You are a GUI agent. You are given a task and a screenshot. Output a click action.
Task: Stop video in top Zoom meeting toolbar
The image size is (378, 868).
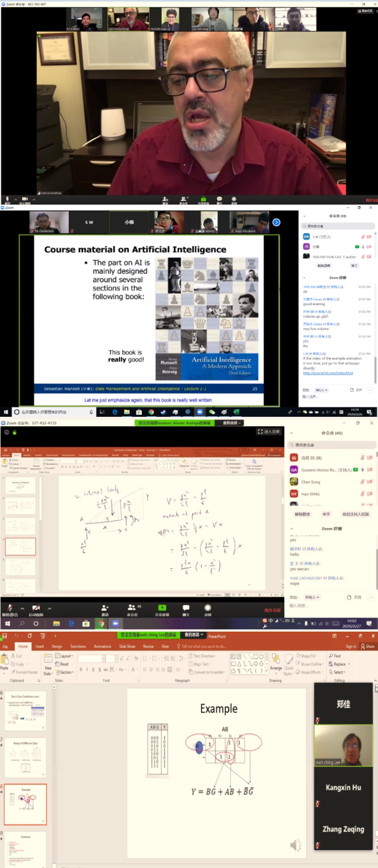[x=25, y=199]
